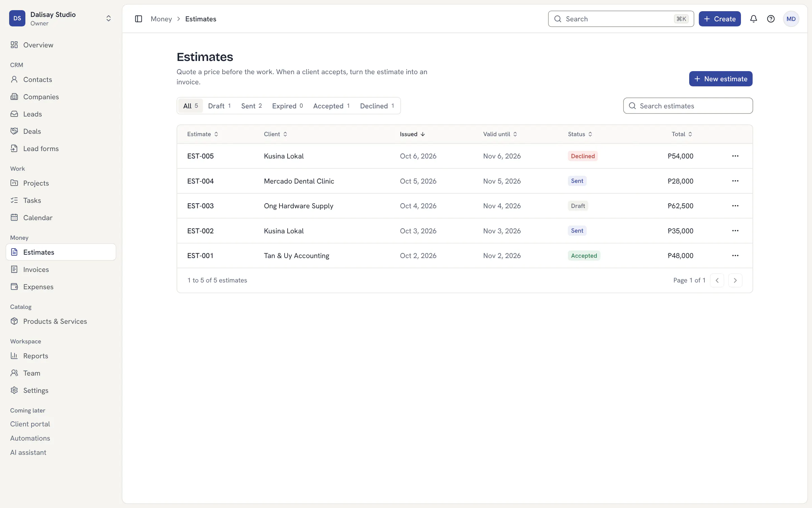The width and height of the screenshot is (812, 508).
Task: Click Money in breadcrumb
Action: pyautogui.click(x=161, y=19)
